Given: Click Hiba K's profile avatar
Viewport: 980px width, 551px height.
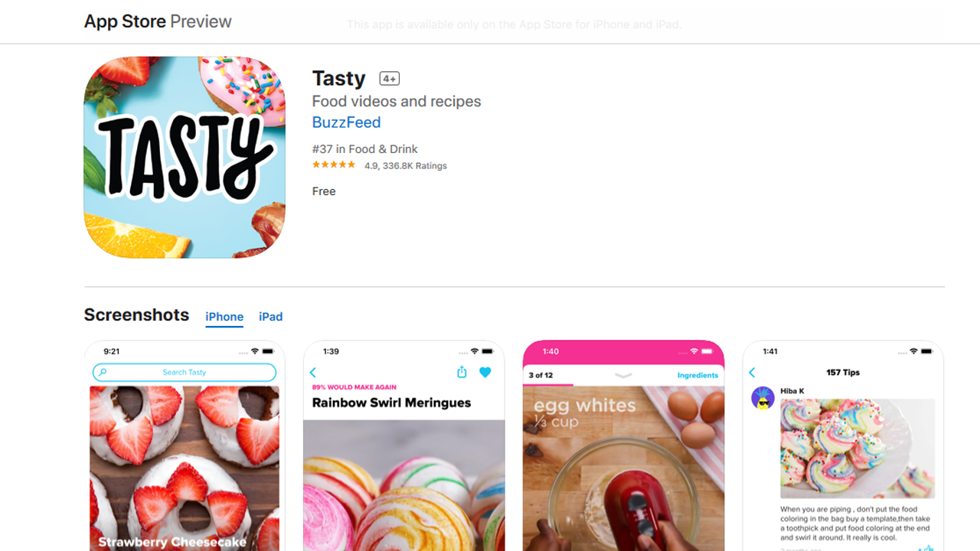Looking at the screenshot, I should pyautogui.click(x=763, y=398).
